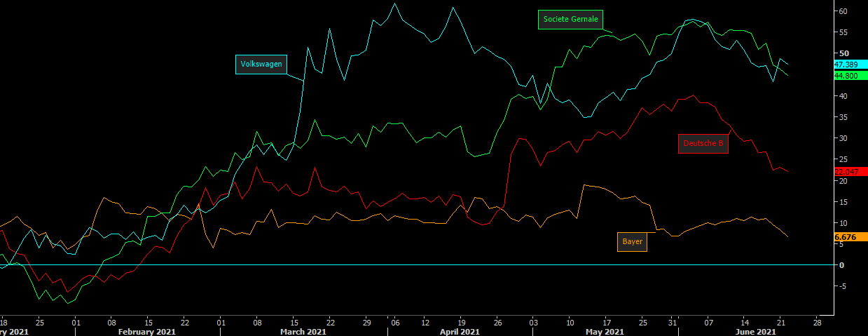Select the 6.676 orange value tag
Screen dimensions: 868x336
(x=850, y=237)
